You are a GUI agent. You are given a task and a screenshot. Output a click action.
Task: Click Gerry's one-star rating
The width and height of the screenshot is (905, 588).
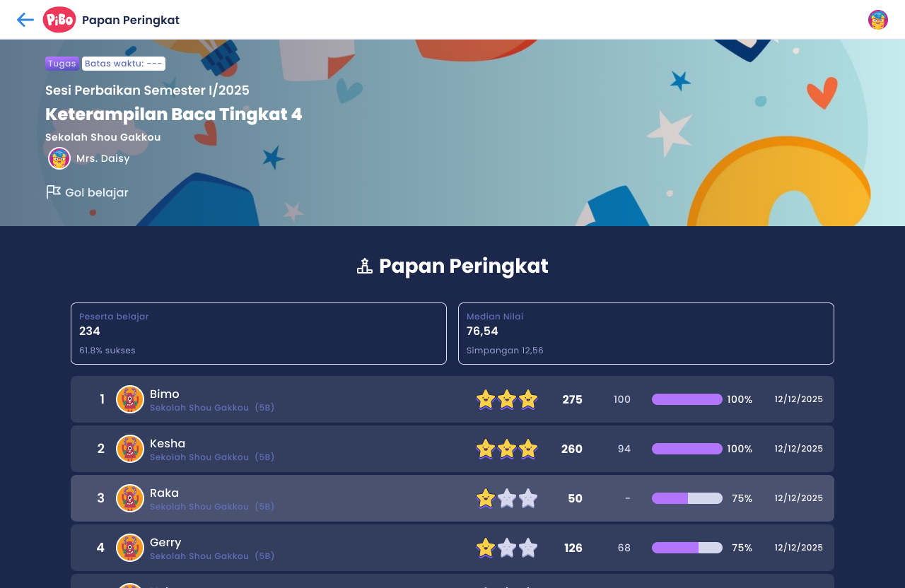pos(507,548)
